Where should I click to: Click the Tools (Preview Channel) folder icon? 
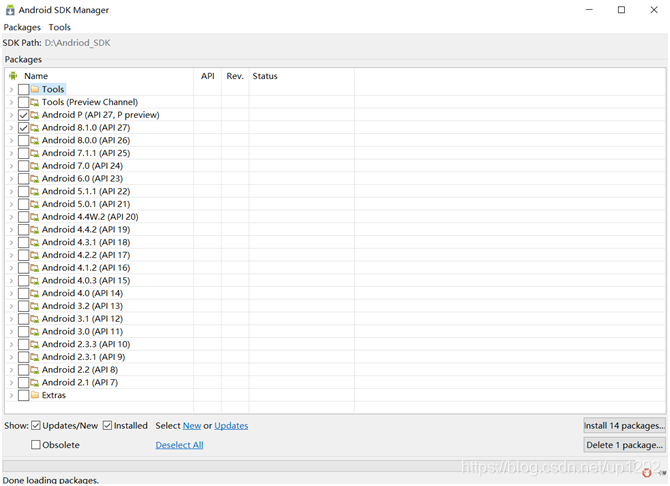pos(35,102)
